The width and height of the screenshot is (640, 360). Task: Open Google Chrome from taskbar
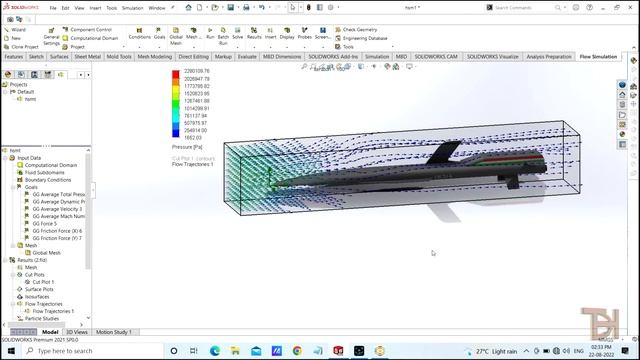click(297, 351)
